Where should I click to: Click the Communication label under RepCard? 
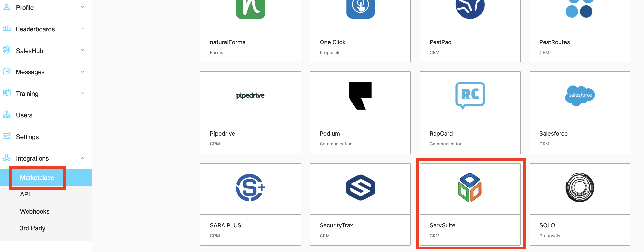[x=446, y=144]
